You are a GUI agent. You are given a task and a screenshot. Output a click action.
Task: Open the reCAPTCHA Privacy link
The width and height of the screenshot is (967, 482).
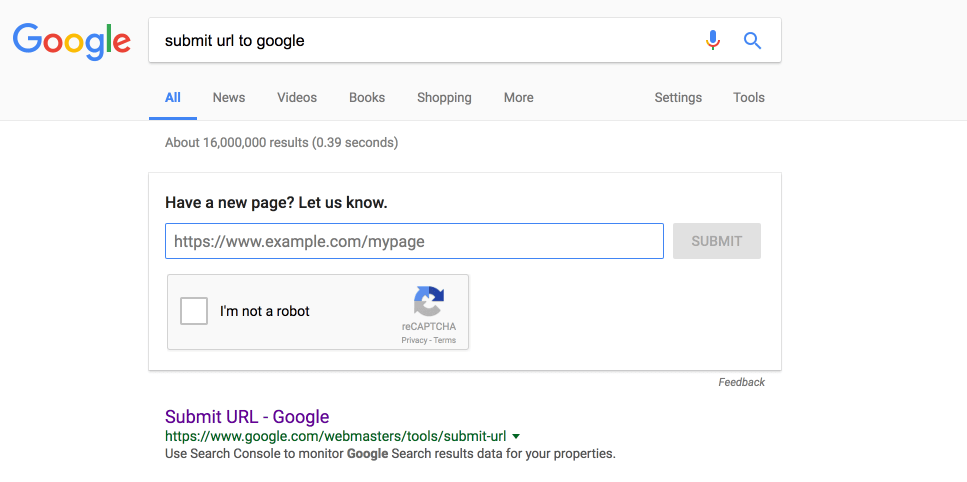click(x=414, y=340)
